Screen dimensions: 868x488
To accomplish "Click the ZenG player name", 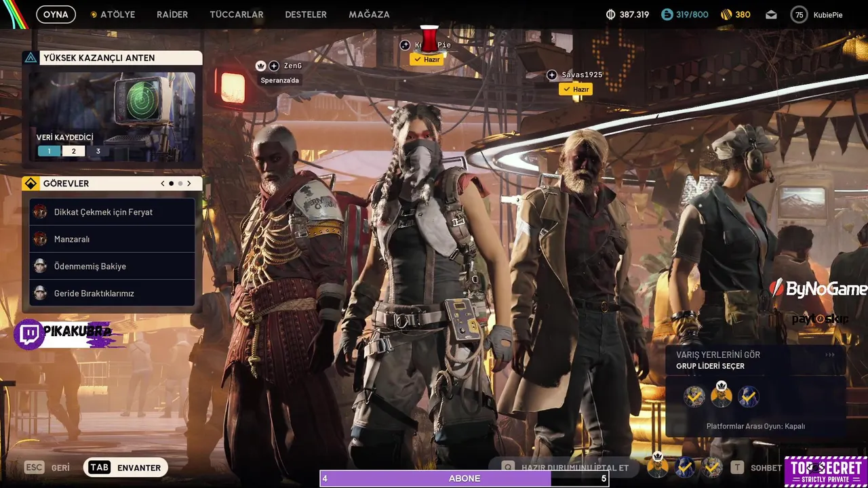I will click(293, 66).
